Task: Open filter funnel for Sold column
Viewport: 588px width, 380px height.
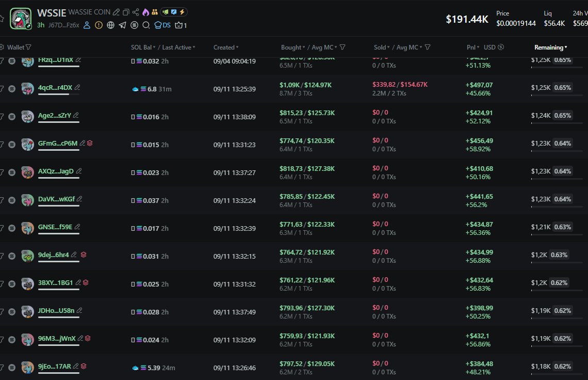Action: (x=428, y=47)
